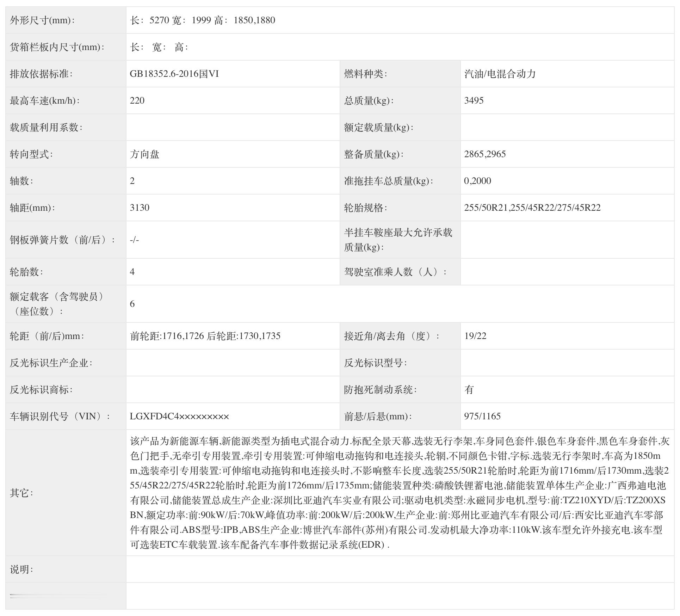Screen dimensions: 680x616
Task: Select the -/- spring leaf value
Action: (135, 240)
